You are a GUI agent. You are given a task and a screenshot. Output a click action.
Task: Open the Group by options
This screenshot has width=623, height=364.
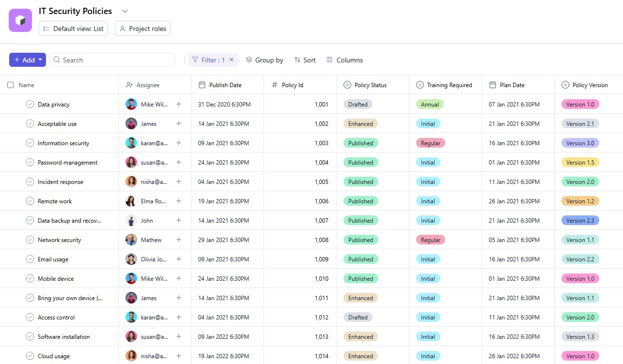click(265, 60)
